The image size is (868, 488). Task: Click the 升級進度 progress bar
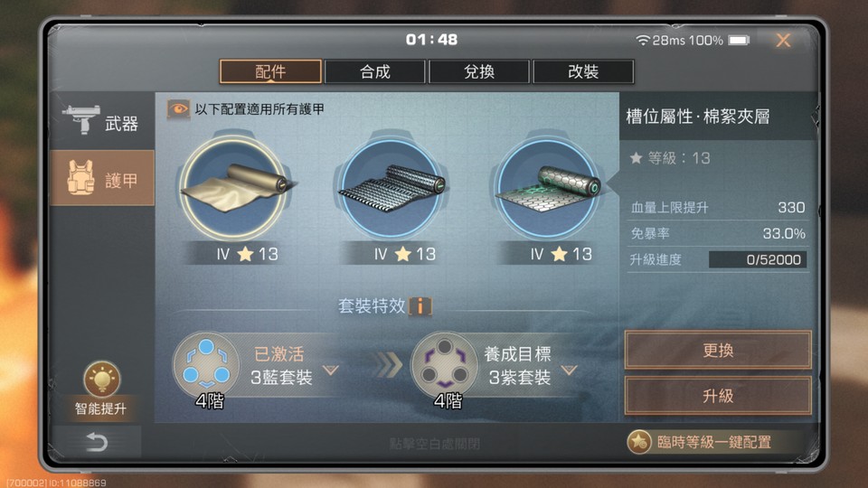tap(758, 259)
